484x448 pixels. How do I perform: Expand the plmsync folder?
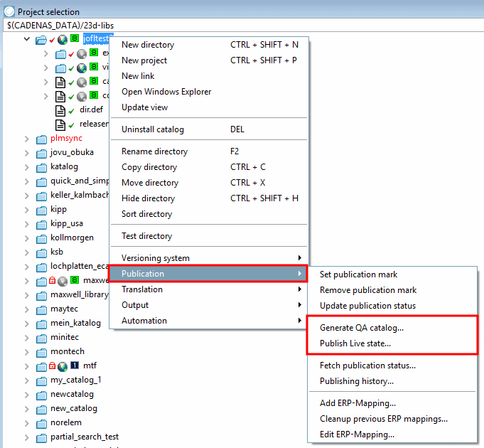pos(27,139)
